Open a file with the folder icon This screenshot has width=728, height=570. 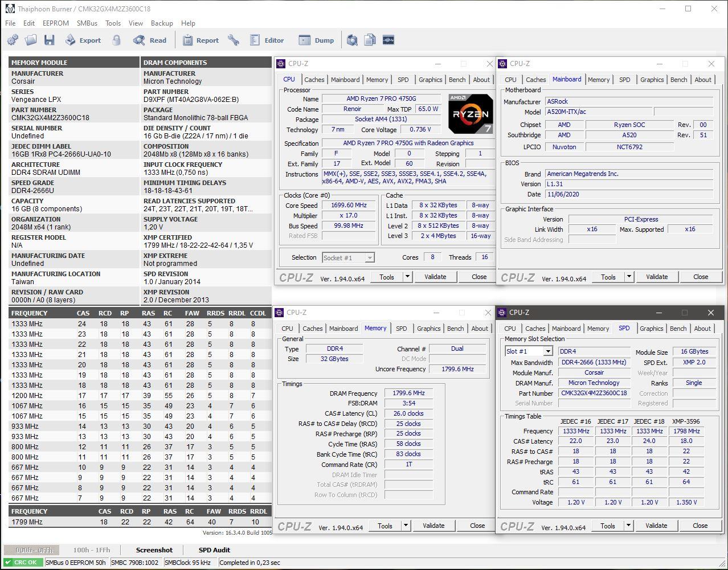tap(31, 40)
